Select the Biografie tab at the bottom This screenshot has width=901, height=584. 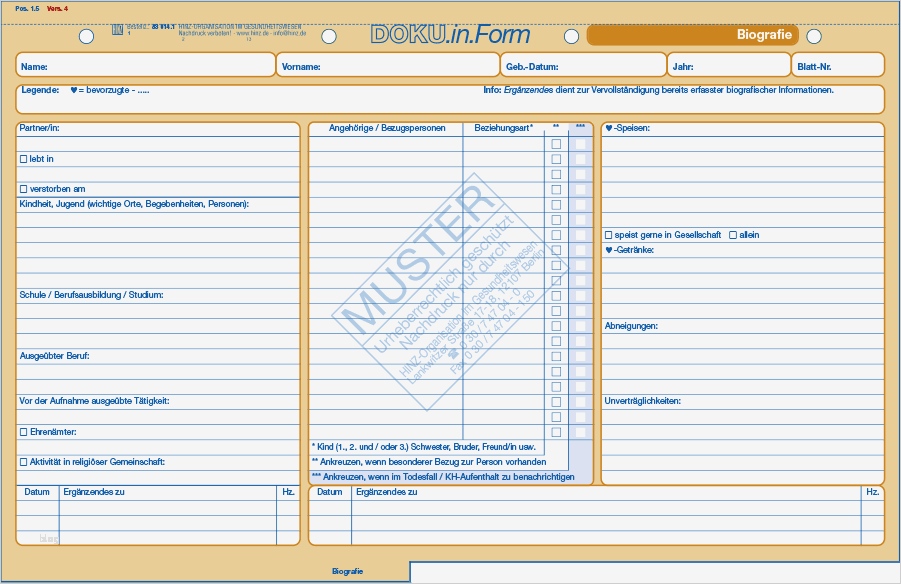[x=348, y=571]
